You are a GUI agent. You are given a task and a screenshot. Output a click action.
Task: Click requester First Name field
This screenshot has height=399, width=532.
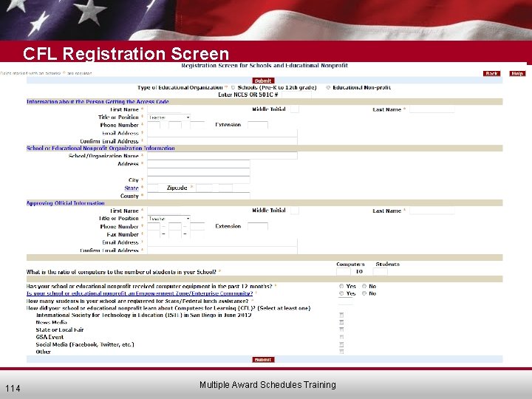[163, 109]
